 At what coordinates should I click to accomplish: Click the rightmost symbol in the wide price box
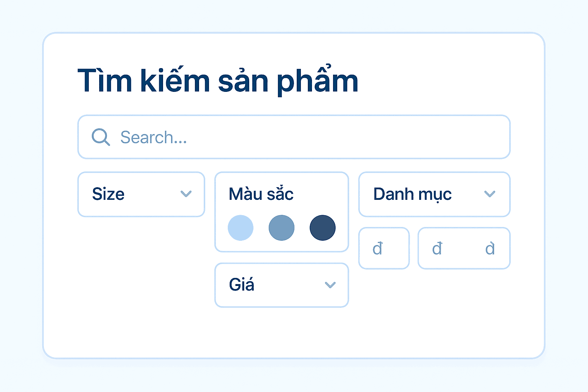click(x=490, y=249)
